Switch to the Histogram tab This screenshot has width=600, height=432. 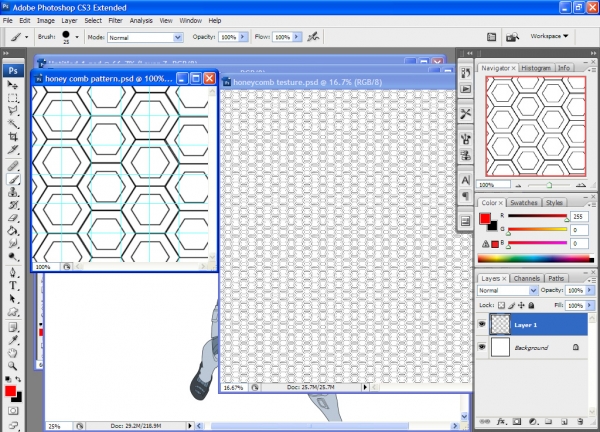point(536,68)
